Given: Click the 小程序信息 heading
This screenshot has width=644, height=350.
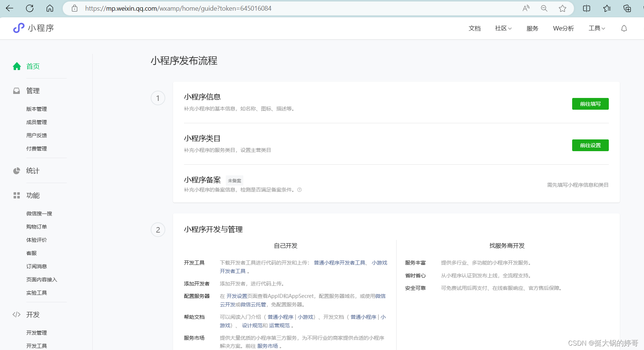Looking at the screenshot, I should tap(202, 97).
